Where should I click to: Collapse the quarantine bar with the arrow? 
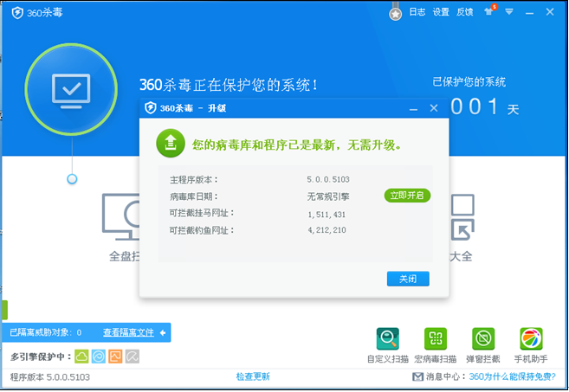click(x=163, y=332)
